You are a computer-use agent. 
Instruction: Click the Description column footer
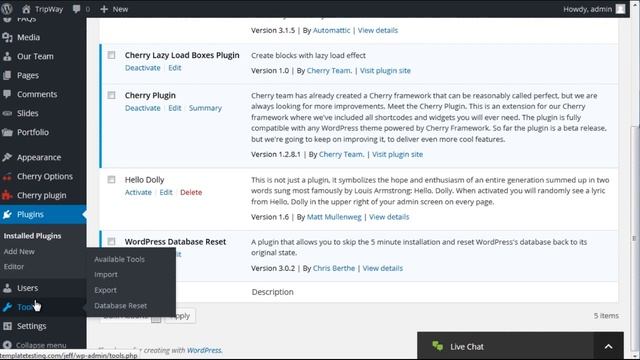click(x=273, y=292)
